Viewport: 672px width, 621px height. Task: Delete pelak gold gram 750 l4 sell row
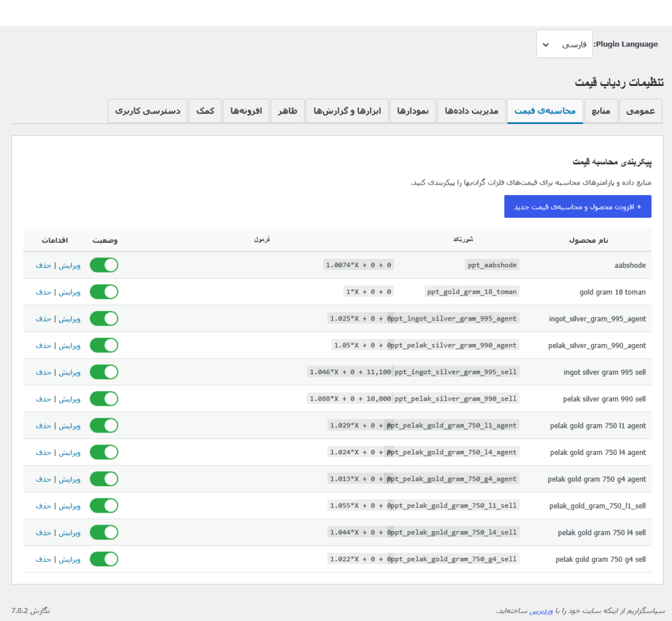[43, 533]
